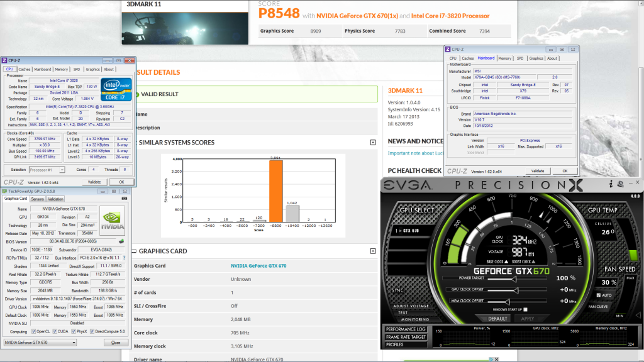Click the BIOS save chip icon in GPU-Z
The image size is (644, 362).
[x=121, y=241]
